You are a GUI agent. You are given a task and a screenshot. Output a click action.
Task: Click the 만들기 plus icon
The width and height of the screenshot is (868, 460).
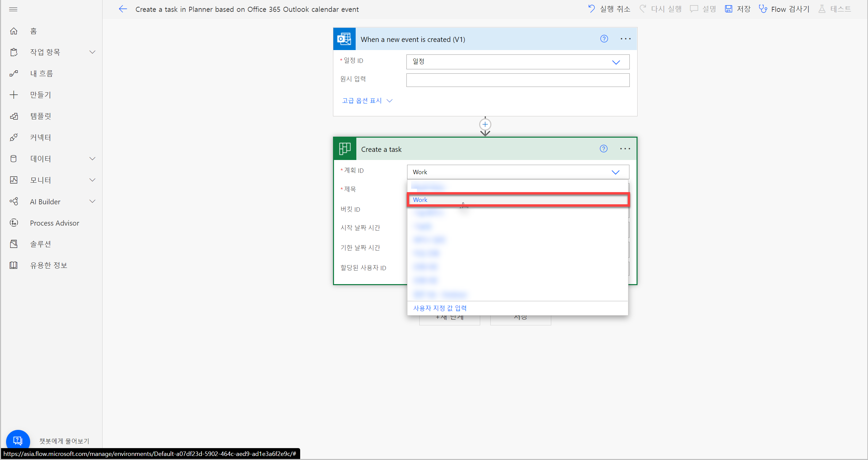tap(14, 95)
